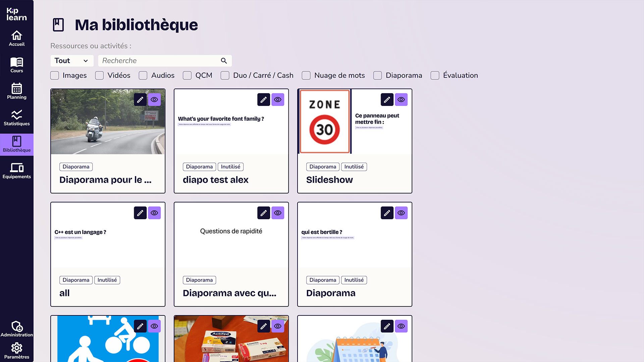Click the Kip learn logo
644x362 pixels.
tap(16, 14)
